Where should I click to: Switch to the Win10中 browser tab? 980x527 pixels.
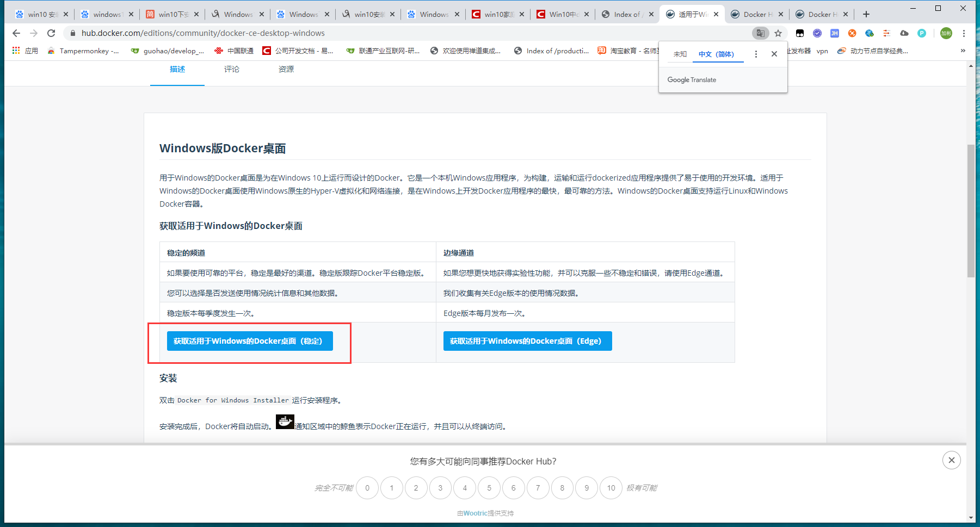(x=563, y=14)
